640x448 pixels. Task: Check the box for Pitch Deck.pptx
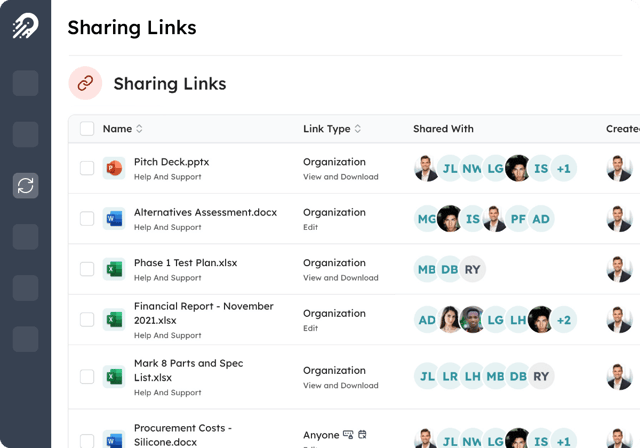point(87,168)
